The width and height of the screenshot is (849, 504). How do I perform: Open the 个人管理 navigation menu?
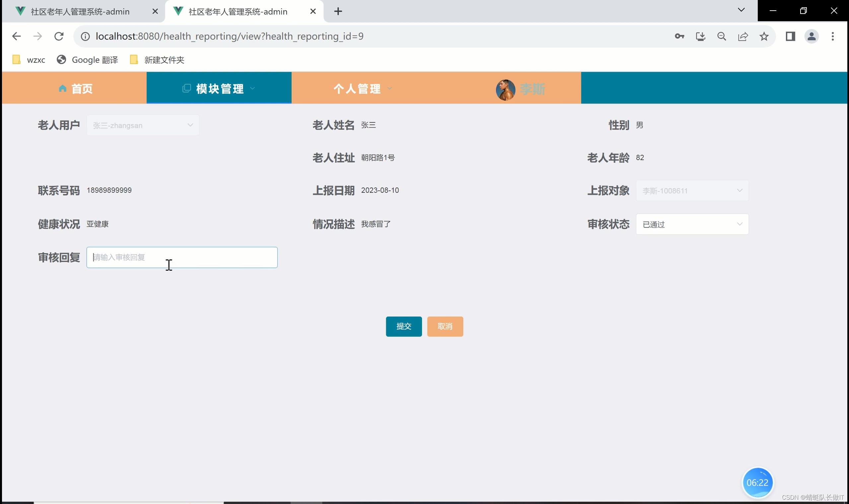coord(362,89)
